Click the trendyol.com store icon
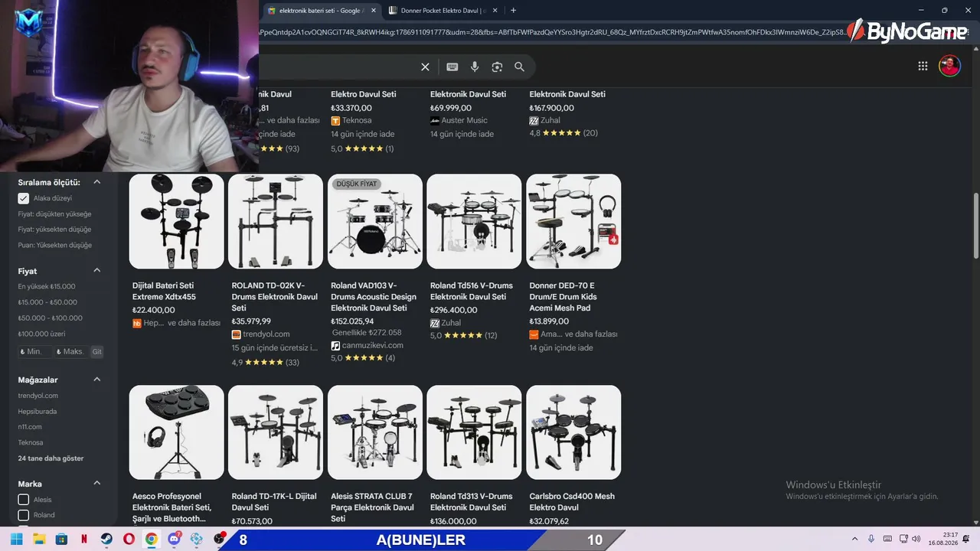980x551 pixels. click(237, 334)
